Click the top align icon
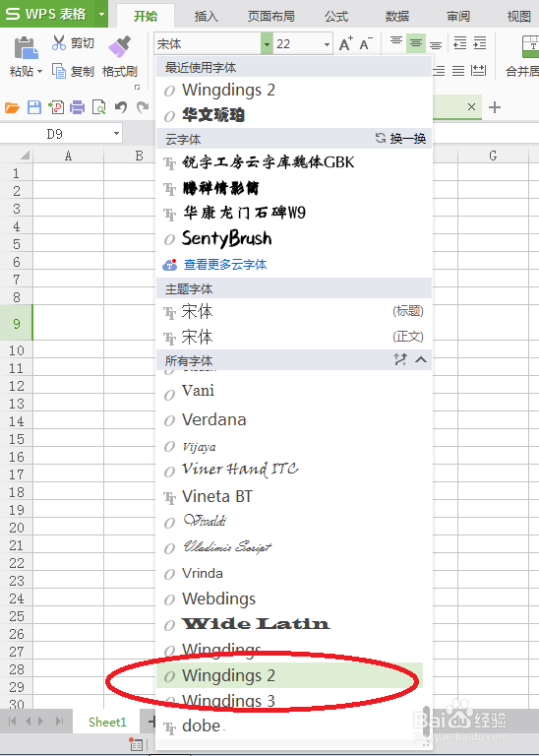Viewport: 539px width, 756px height. click(396, 42)
